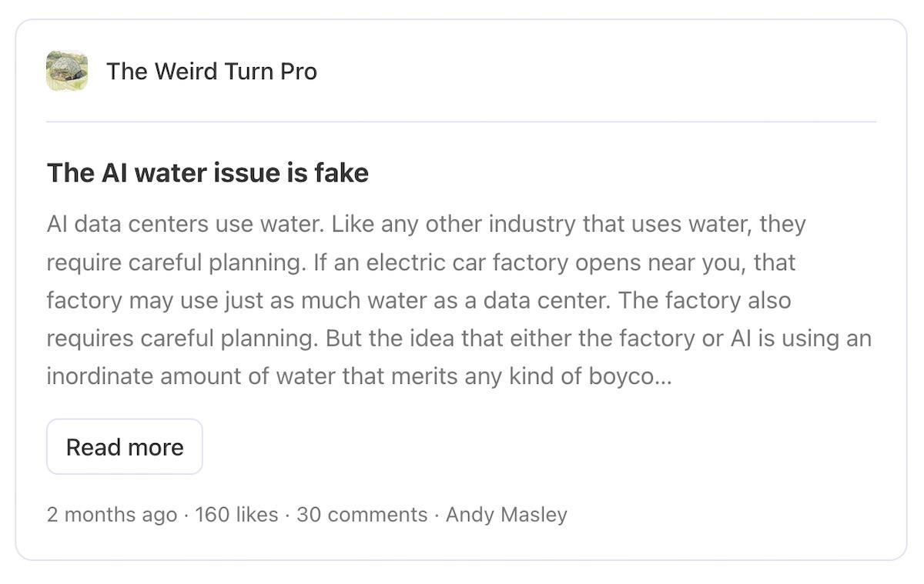
Task: Select the author name Andy Masley
Action: tap(506, 515)
